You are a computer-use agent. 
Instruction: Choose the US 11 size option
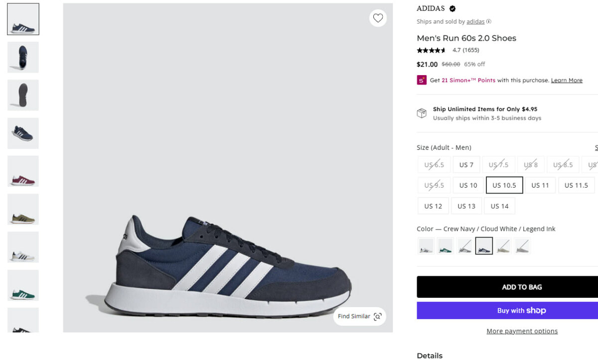tap(540, 185)
